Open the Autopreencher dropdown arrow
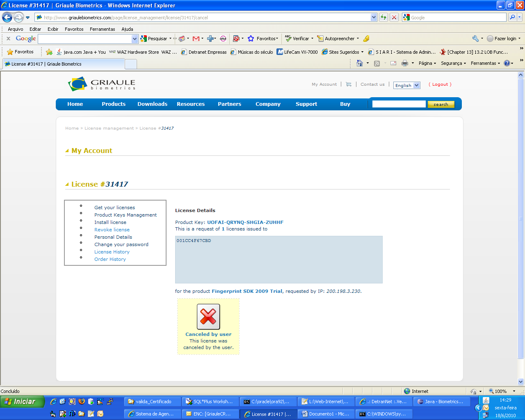The height and width of the screenshot is (420, 525). click(358, 39)
